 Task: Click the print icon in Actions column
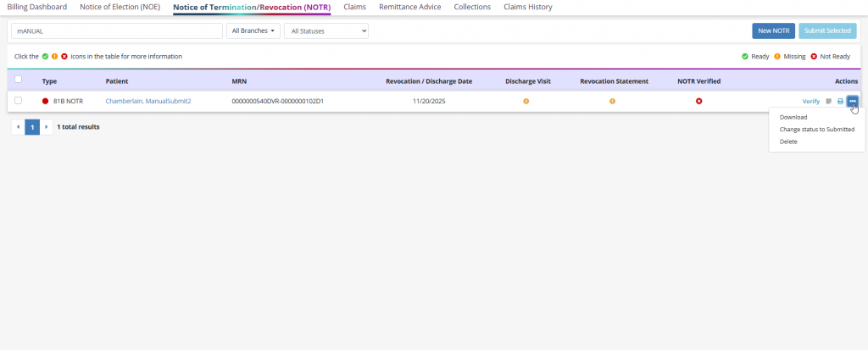840,101
